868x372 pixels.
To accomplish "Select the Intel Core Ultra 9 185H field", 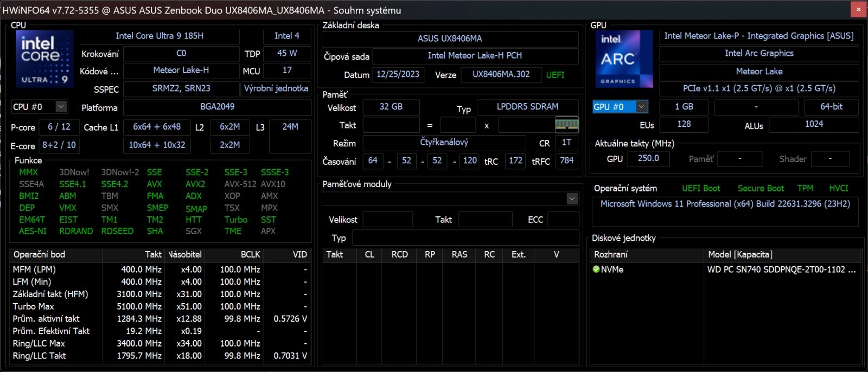I will click(159, 36).
